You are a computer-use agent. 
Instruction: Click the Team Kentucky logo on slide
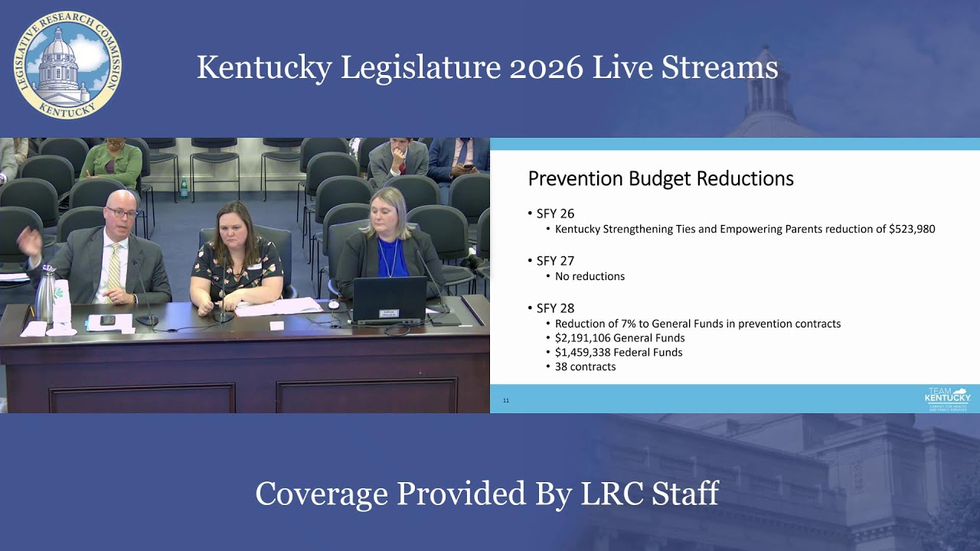(x=948, y=399)
